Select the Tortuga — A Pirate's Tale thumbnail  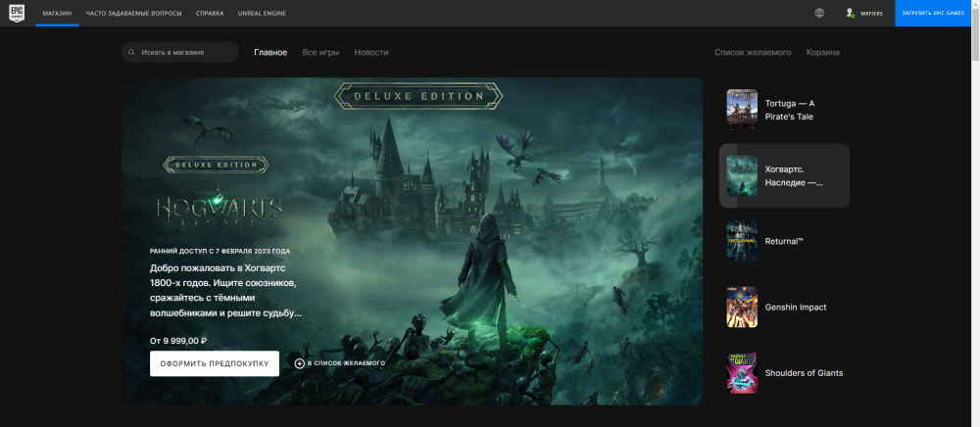click(742, 110)
